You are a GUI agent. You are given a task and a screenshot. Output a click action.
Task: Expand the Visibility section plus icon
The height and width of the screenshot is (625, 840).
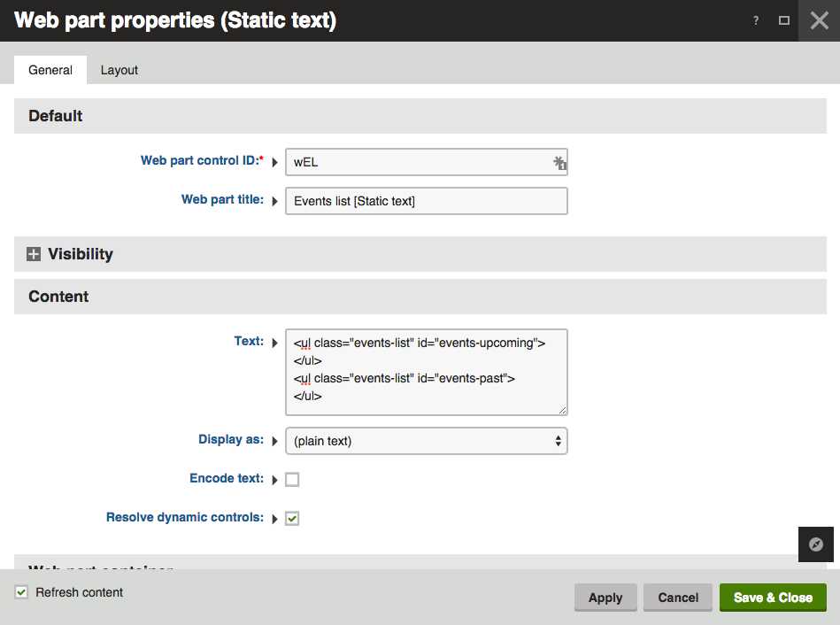click(x=34, y=254)
